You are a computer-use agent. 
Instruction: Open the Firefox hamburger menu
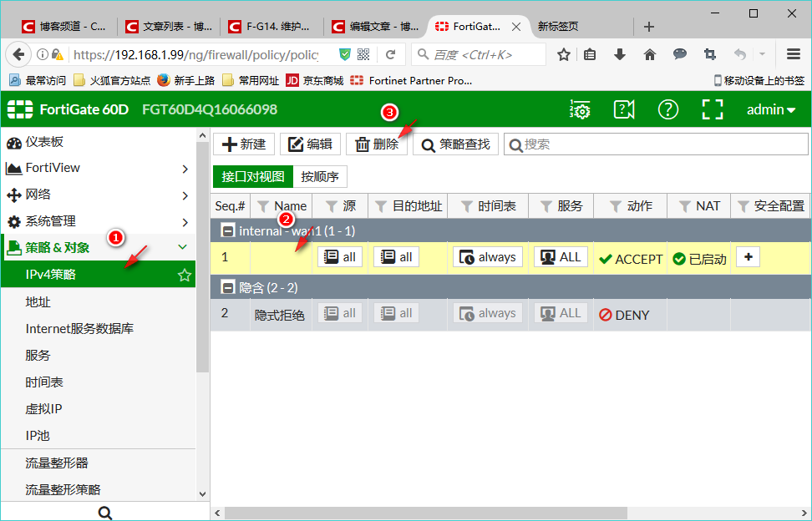click(x=794, y=53)
